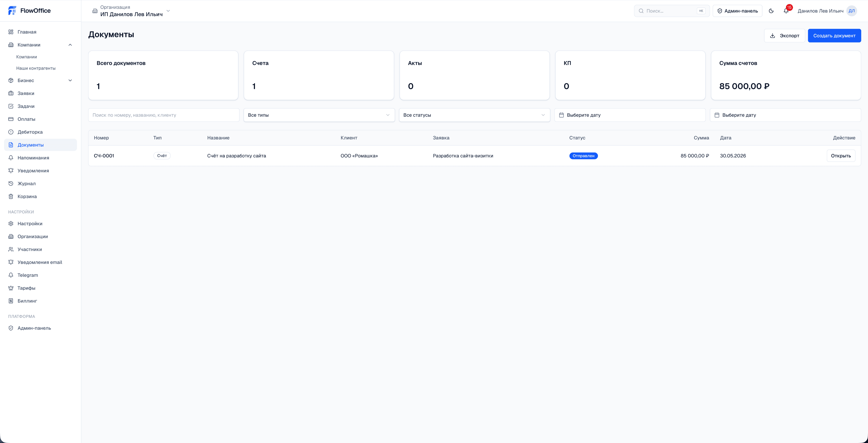
Task: Click the Уведомления email bell icon
Action: coord(11,262)
